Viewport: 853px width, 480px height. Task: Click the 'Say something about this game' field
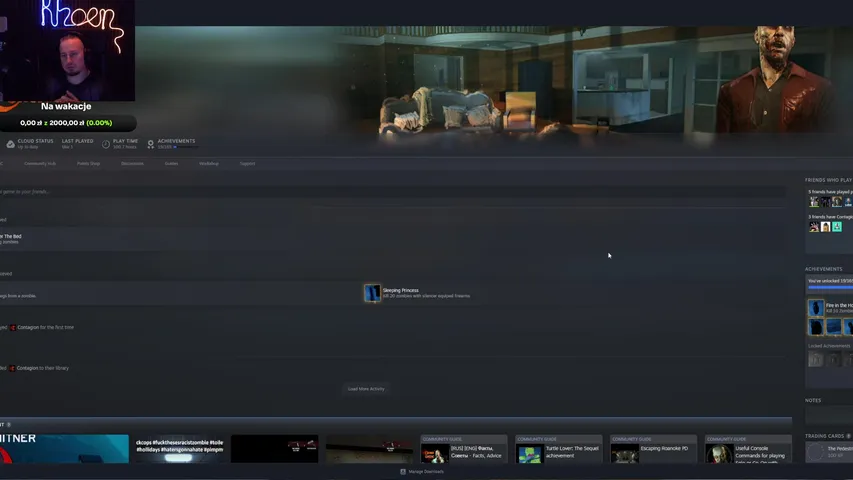[393, 192]
